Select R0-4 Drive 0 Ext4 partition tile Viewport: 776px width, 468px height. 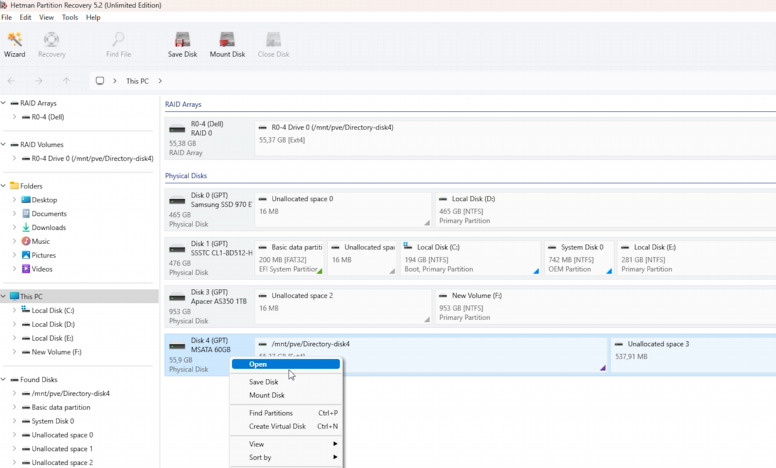[x=515, y=138]
